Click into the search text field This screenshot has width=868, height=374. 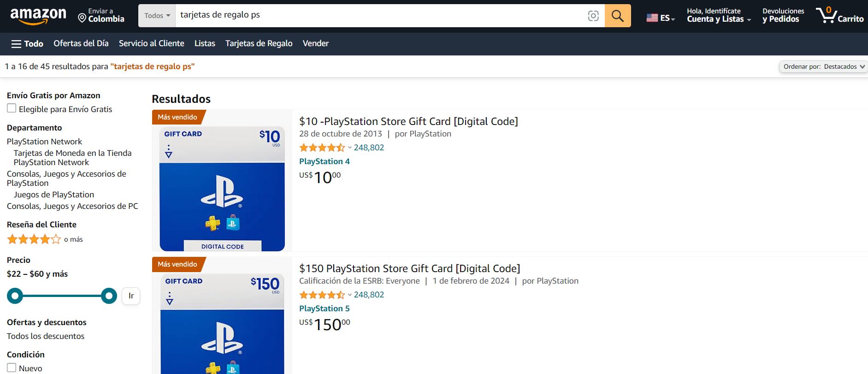click(378, 15)
